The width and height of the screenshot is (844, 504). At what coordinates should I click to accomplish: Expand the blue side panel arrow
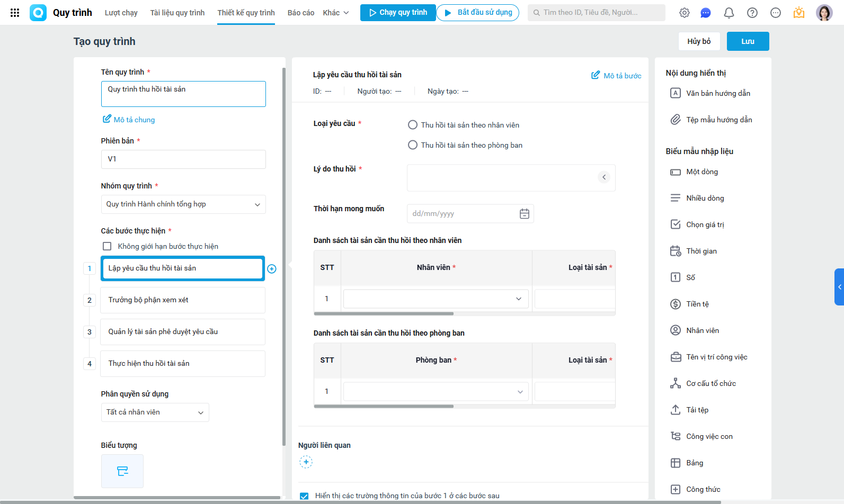(x=839, y=287)
